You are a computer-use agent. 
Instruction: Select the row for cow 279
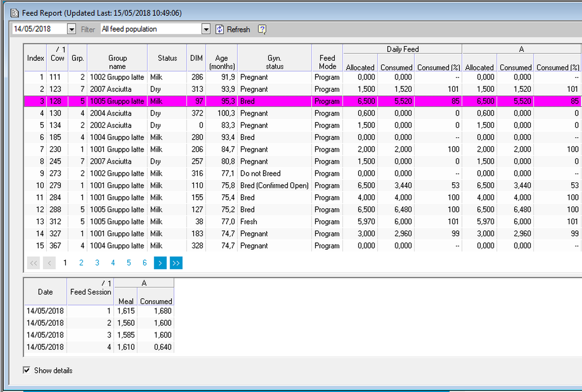(55, 185)
